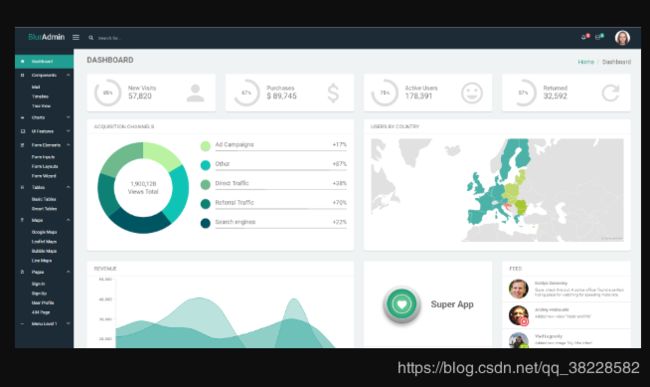
Task: Click the Form Elements sidebar icon
Action: coord(22,145)
